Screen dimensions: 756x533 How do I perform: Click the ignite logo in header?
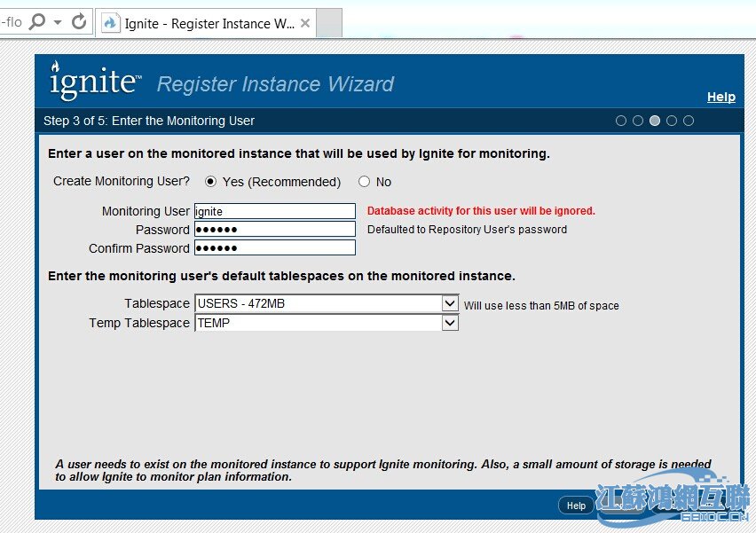pyautogui.click(x=96, y=80)
